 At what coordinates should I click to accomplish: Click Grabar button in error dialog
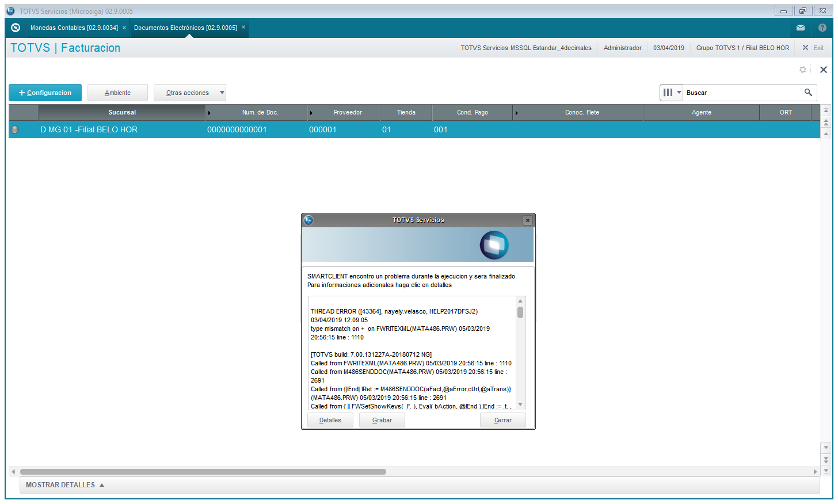(382, 420)
